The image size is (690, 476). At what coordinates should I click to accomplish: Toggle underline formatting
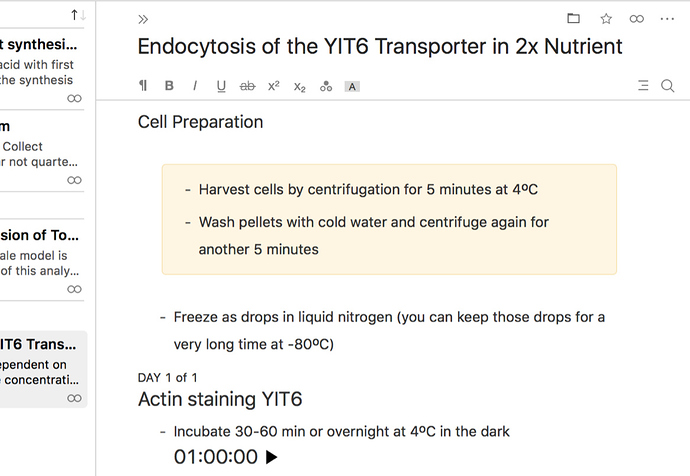pyautogui.click(x=221, y=86)
